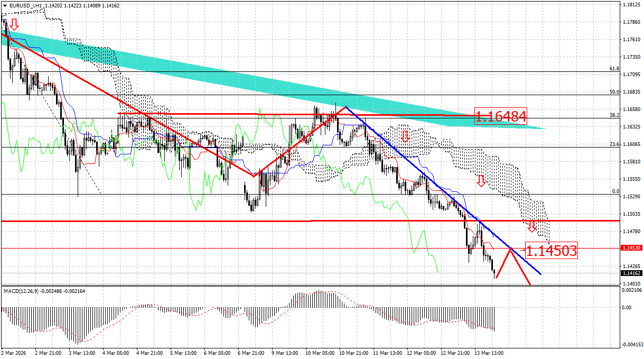This screenshot has width=644, height=359.
Task: Select the red arrow below the 1.16484 line
Action: coord(405,136)
